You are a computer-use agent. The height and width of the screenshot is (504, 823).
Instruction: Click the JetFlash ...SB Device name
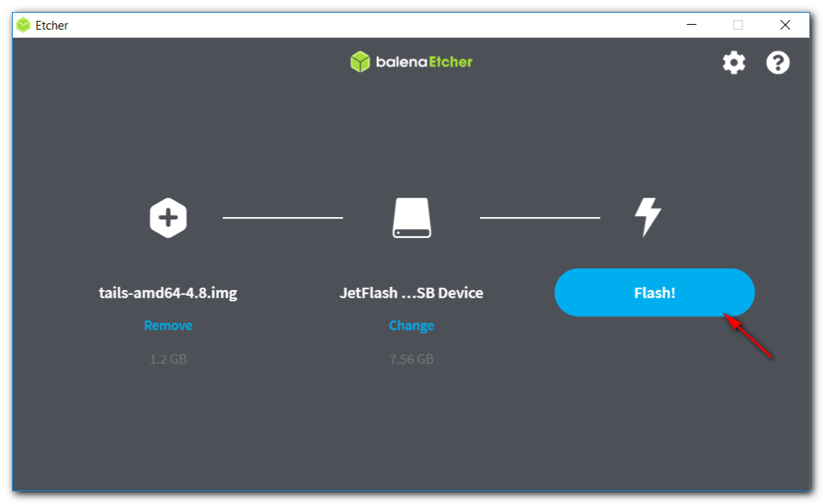coord(411,293)
